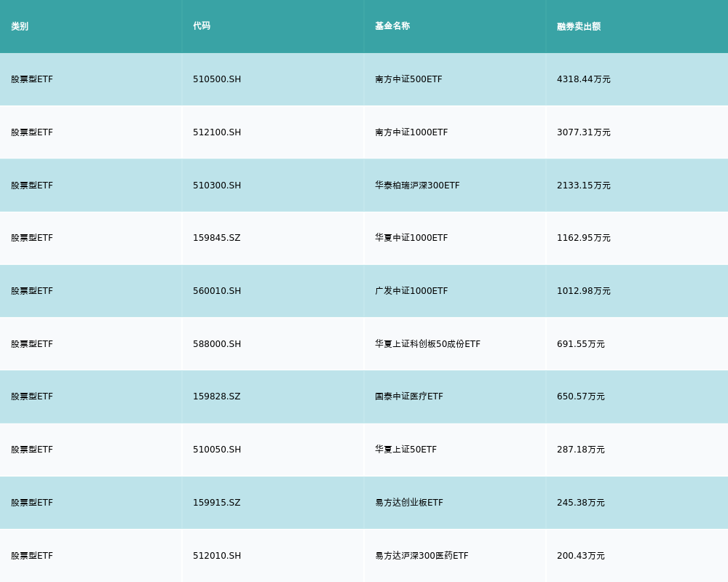Click 股票型ETF in the 159915.SZ row

[x=32, y=503]
